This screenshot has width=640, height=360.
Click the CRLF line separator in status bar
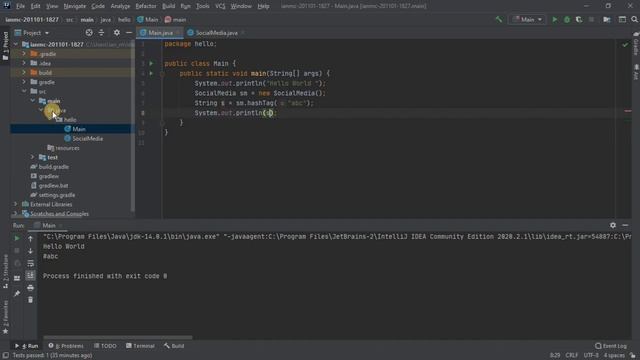(x=571, y=356)
